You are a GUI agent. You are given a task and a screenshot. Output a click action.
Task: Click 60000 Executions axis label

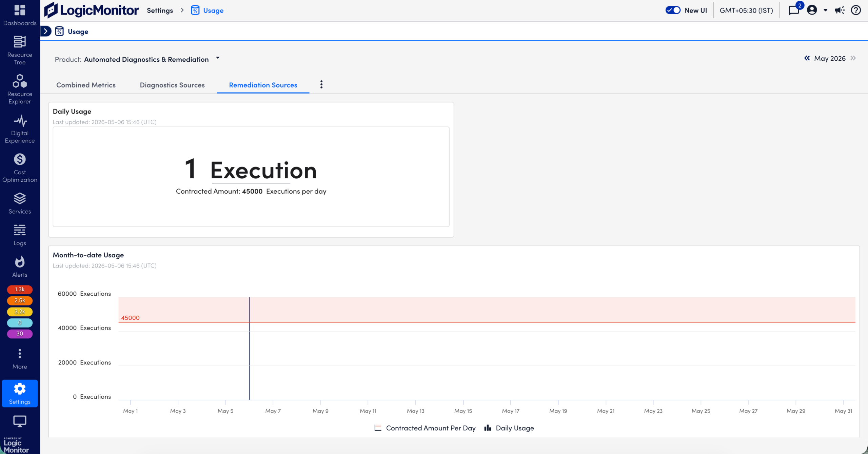pos(84,294)
